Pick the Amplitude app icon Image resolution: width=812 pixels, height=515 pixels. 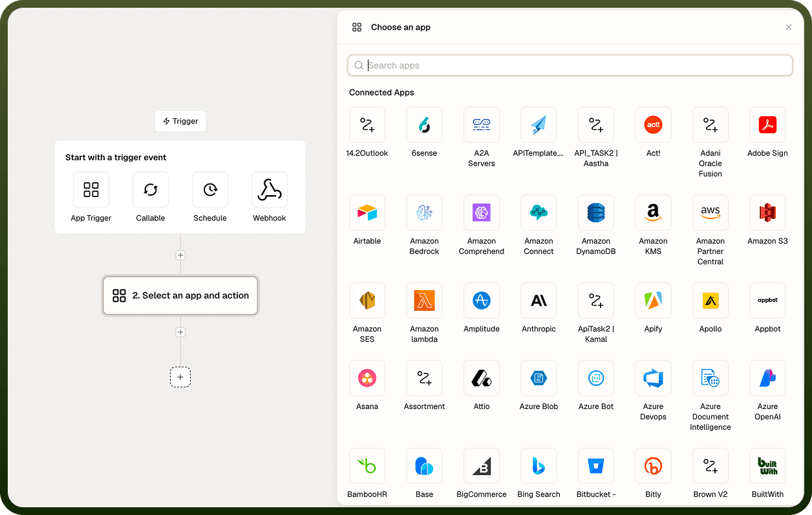(482, 300)
